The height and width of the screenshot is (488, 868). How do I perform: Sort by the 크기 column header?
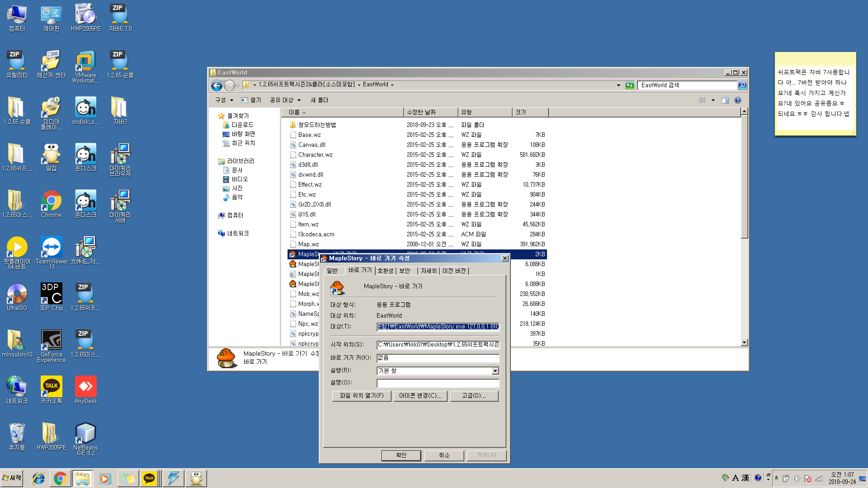coord(530,112)
